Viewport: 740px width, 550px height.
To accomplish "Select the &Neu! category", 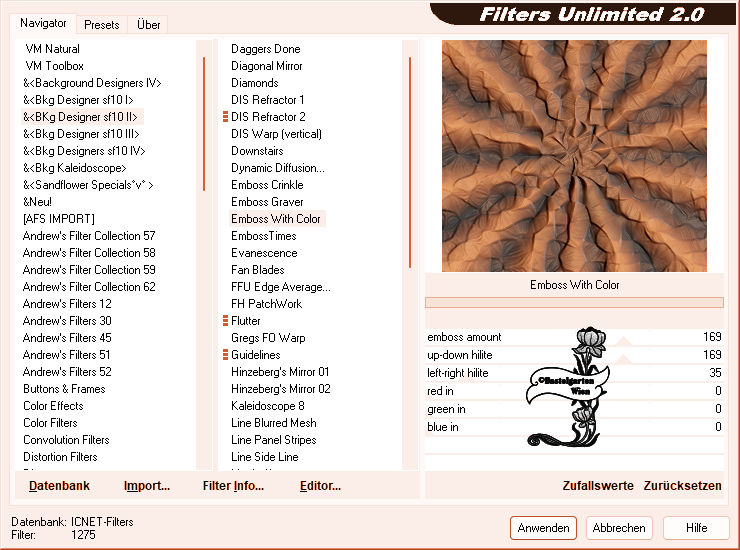I will (37, 202).
